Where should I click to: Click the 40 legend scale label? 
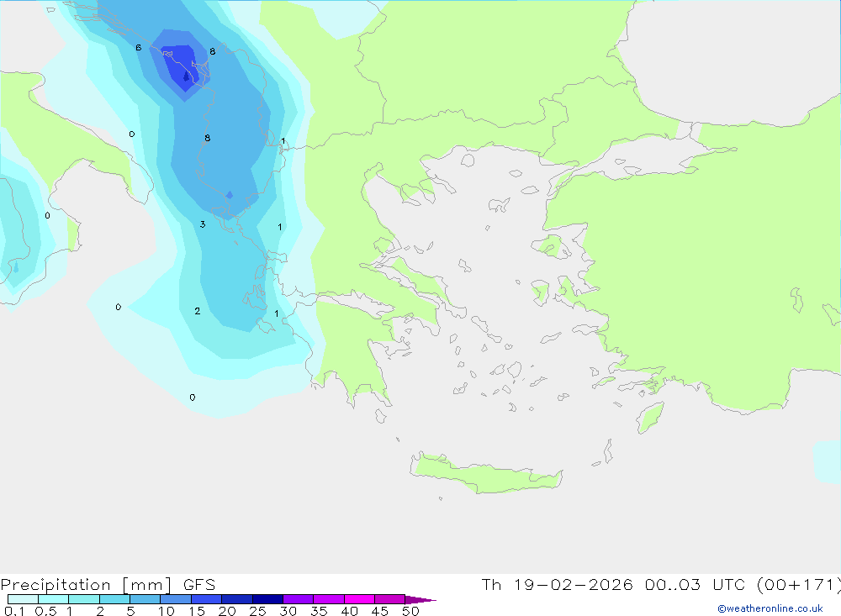(350, 611)
